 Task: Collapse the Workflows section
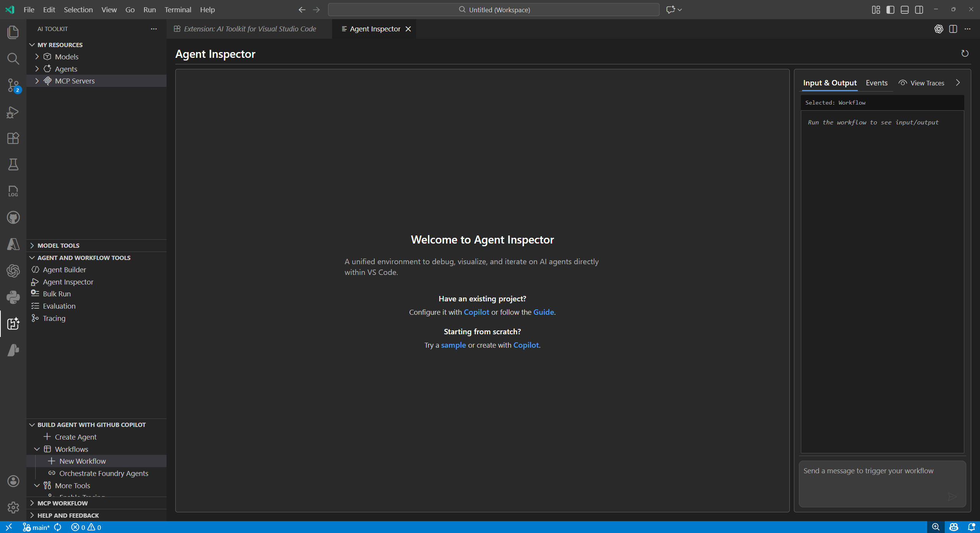pyautogui.click(x=37, y=449)
